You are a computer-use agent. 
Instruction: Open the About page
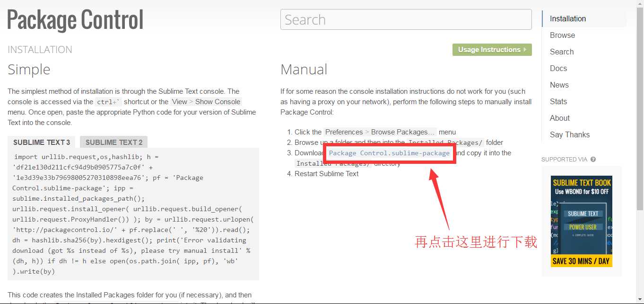point(560,118)
